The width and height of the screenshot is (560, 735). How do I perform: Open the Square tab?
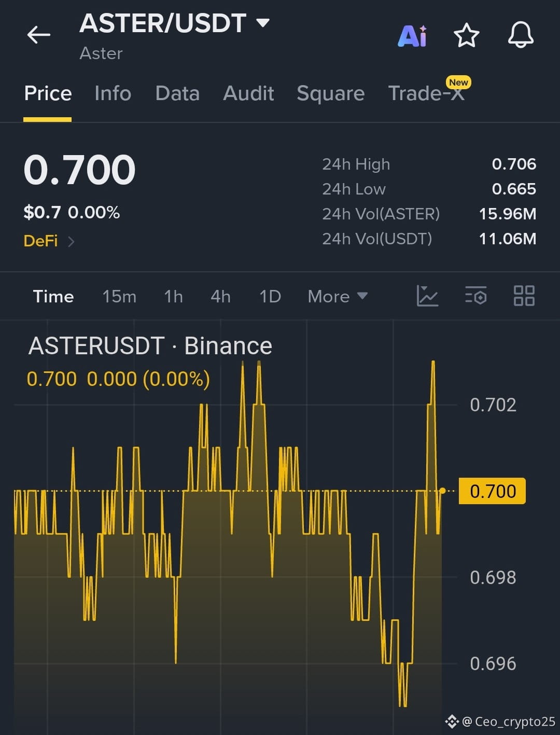pyautogui.click(x=331, y=93)
